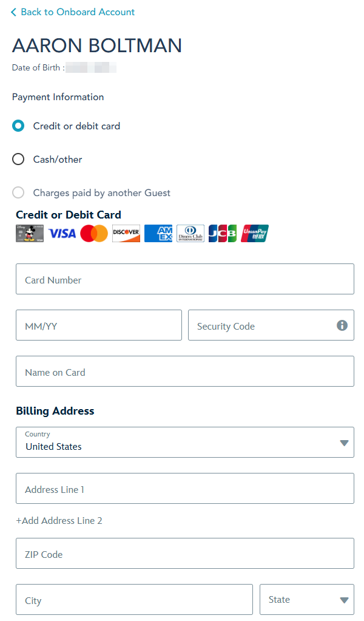Click the Discover card logo
Image resolution: width=364 pixels, height=621 pixels.
click(126, 234)
